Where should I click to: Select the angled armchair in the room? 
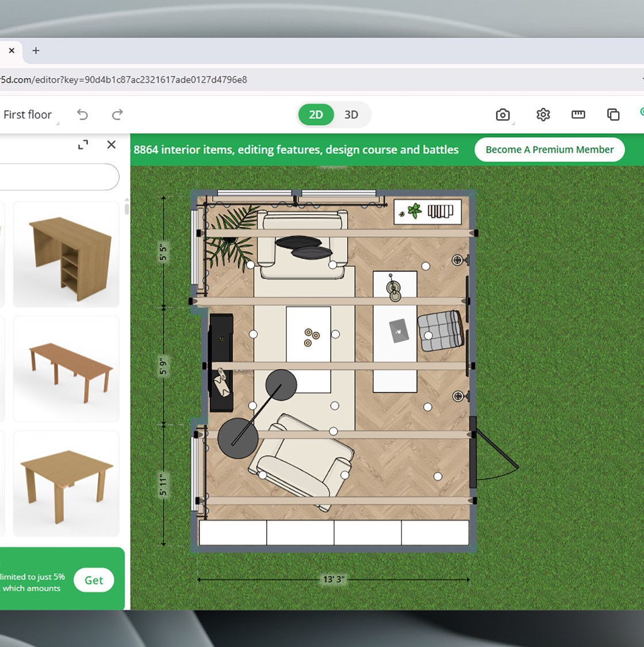[x=301, y=462]
